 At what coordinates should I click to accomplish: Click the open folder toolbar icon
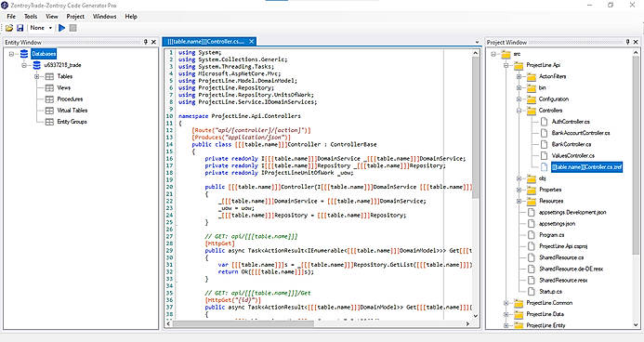click(9, 28)
